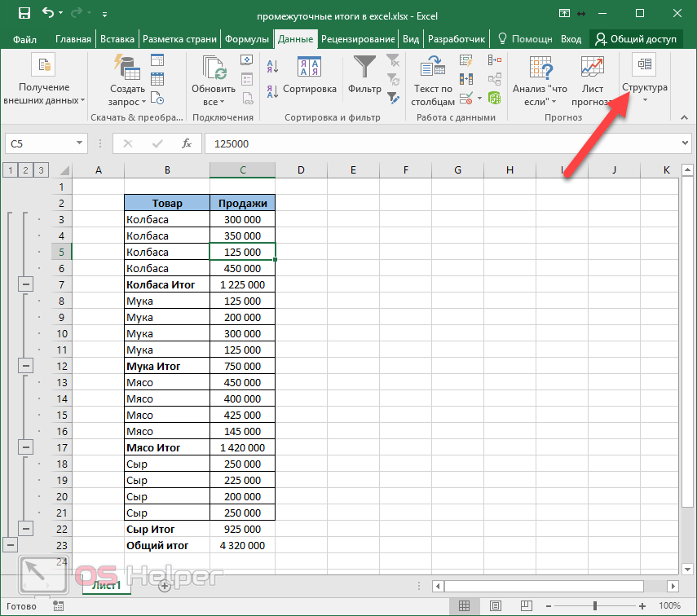The height and width of the screenshot is (616, 697).
Task: Open the Data Validation dropdown arrow
Action: coord(479,98)
